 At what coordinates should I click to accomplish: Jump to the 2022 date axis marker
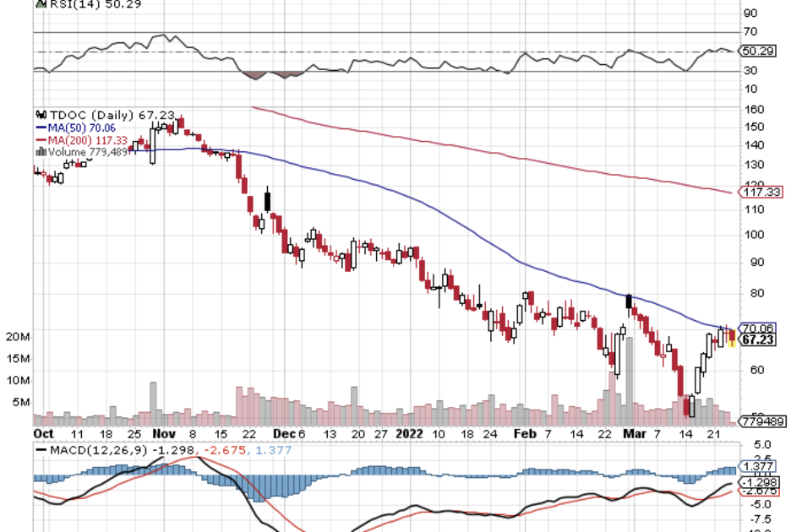click(410, 433)
